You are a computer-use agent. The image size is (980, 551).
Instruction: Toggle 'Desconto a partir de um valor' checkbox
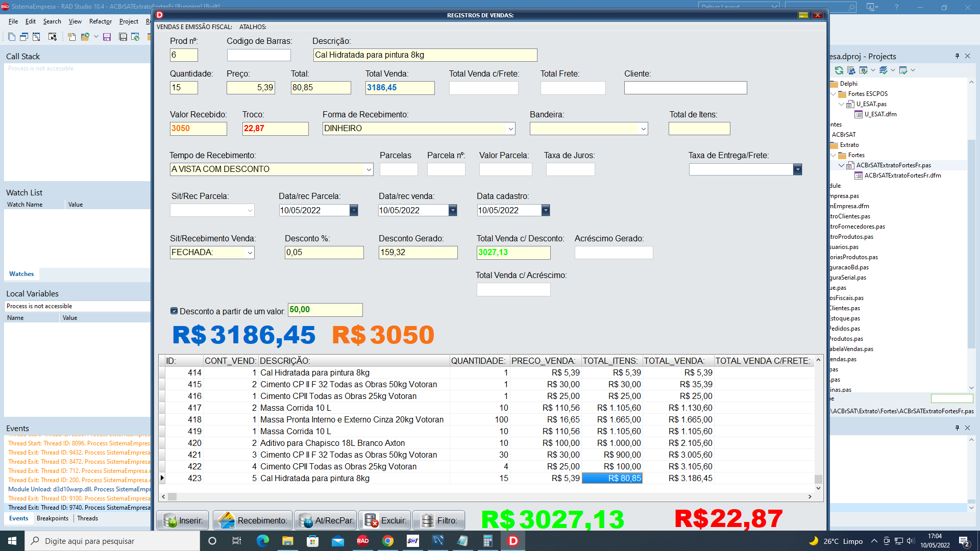point(174,311)
